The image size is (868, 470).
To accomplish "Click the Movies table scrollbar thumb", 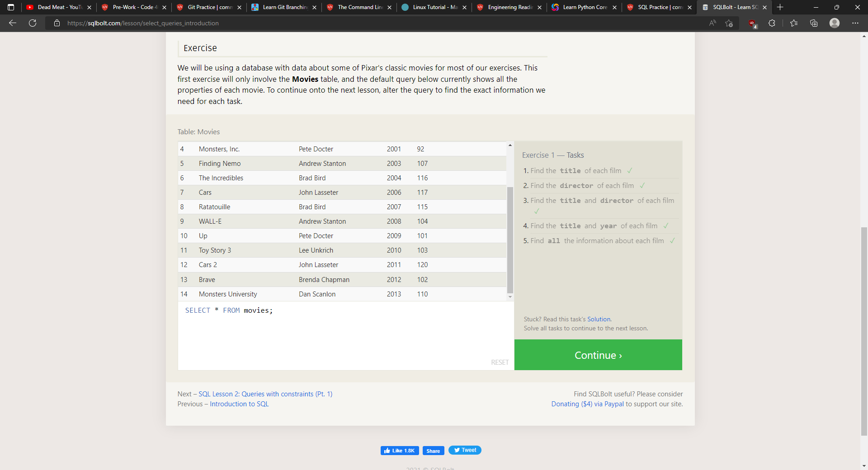I will (510, 240).
